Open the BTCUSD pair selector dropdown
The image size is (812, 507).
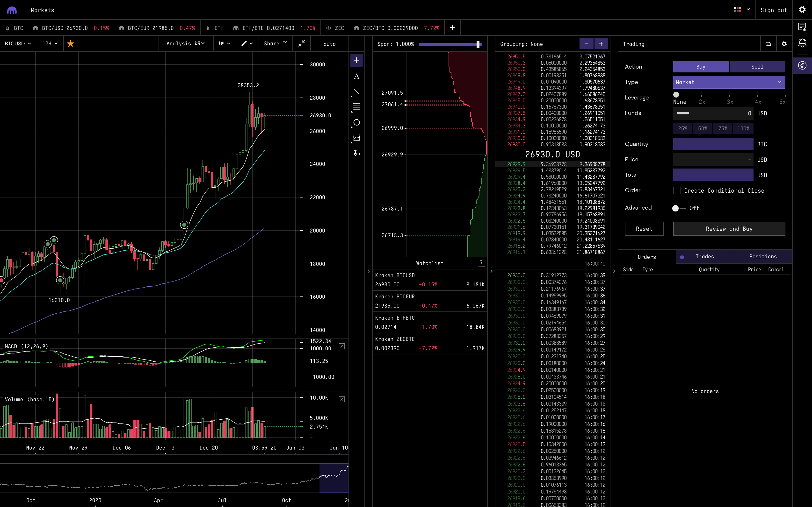[18, 43]
